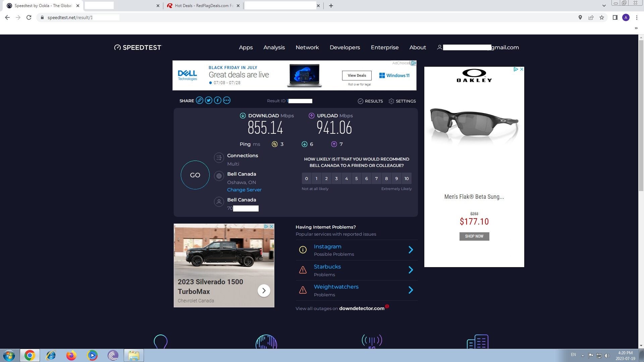Share result on Facebook icon
644x362 pixels.
pos(218,101)
